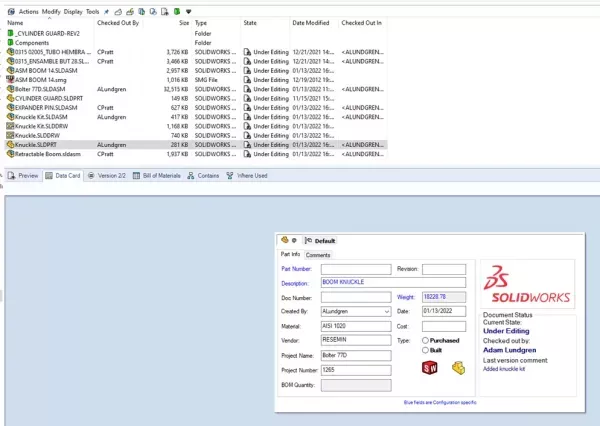Open the toolbar overflow dropdown arrow
600x426 pixels.
pos(189,12)
